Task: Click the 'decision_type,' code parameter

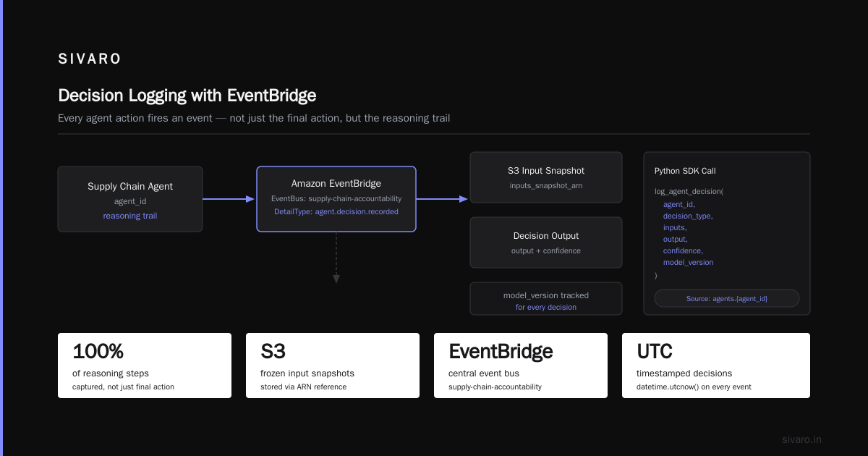Action: click(688, 216)
